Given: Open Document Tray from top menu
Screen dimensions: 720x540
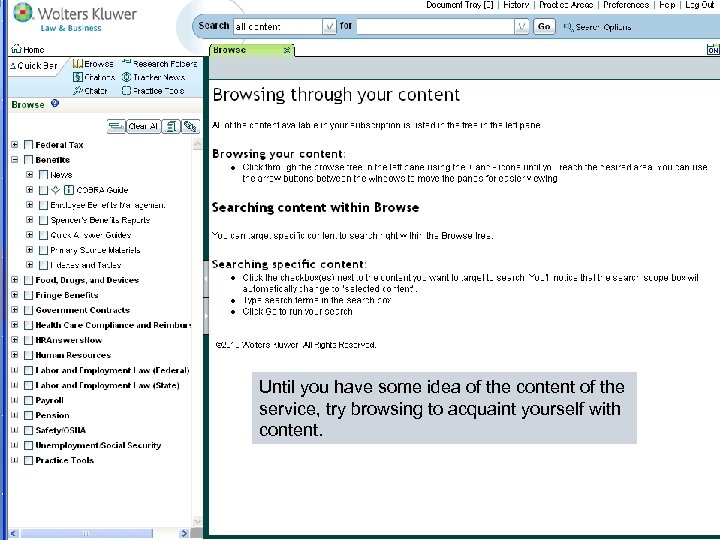Looking at the screenshot, I should (460, 5).
